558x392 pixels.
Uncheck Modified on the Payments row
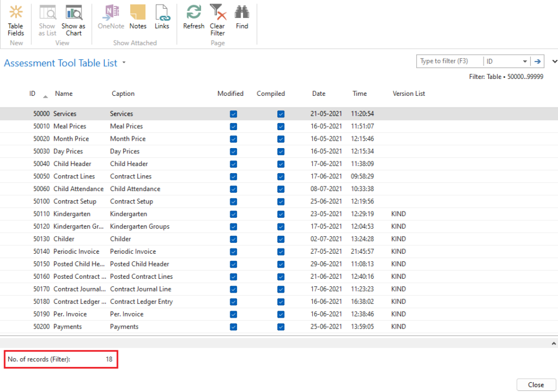234,326
